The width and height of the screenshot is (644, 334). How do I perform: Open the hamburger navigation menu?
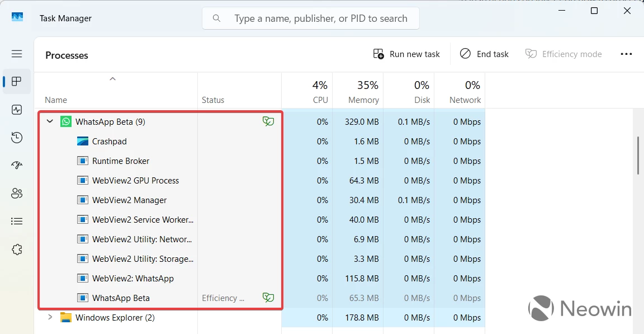[17, 54]
